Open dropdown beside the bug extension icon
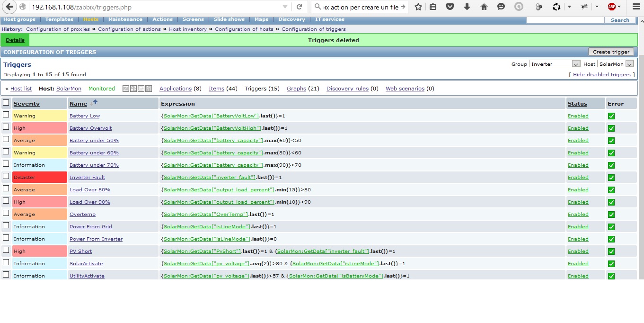Image resolution: width=644 pixels, height=323 pixels. click(597, 7)
